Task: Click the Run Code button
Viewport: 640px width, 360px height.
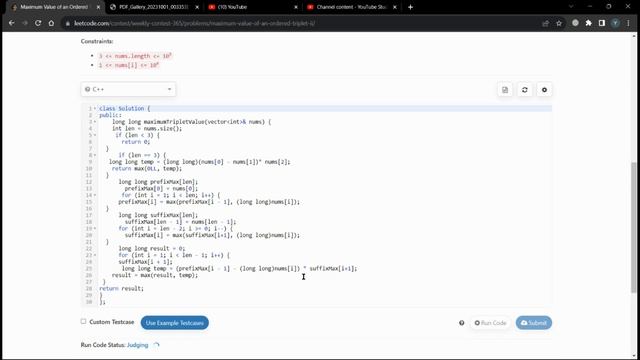Action: point(490,323)
